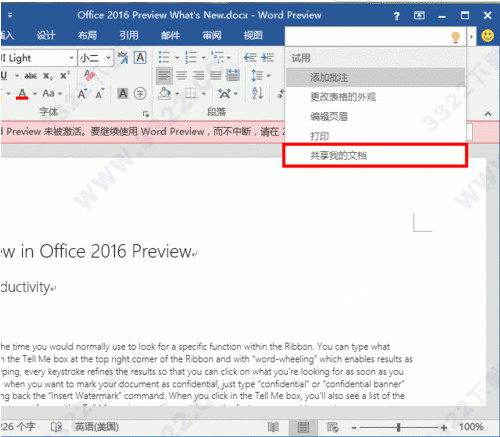Open font color dropdown arrow
Viewport: 500px width, 437px height.
pyautogui.click(x=35, y=94)
